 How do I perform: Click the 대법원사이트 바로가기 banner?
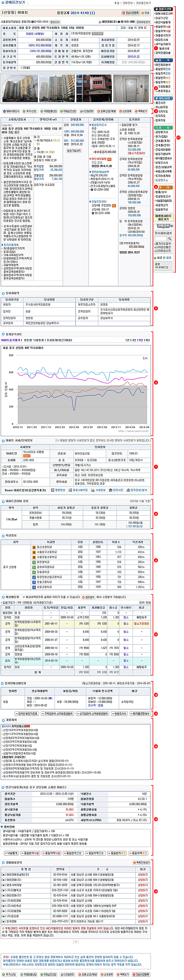click(x=163, y=218)
